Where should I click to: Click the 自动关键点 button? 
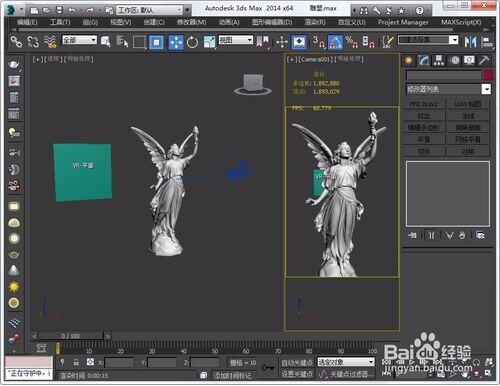click(296, 362)
